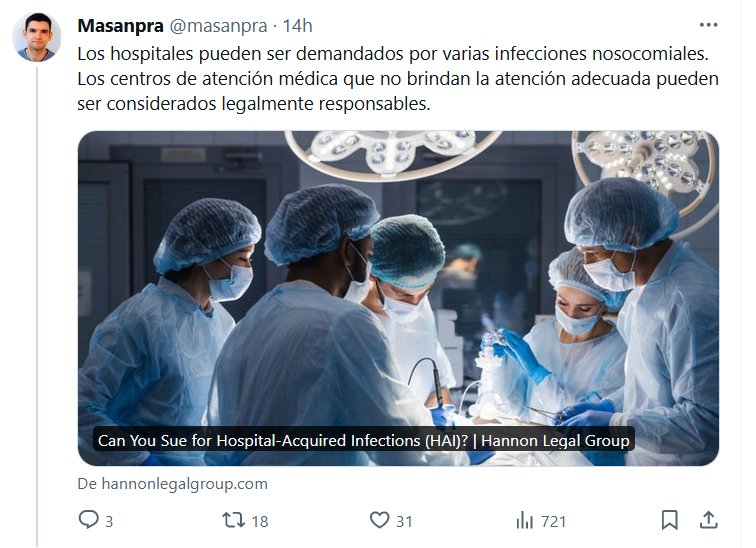Viewport: 756px width, 548px height.
Task: Click the like count 31
Action: tap(405, 521)
